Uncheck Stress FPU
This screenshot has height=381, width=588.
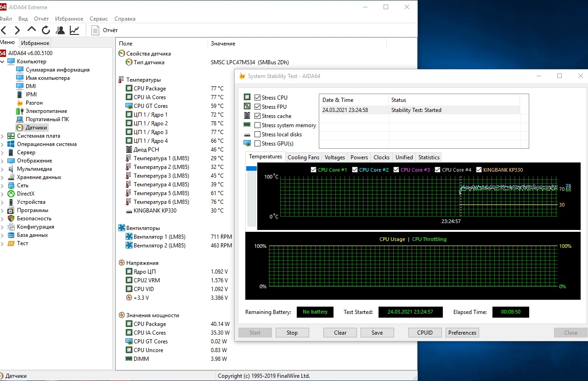click(258, 107)
